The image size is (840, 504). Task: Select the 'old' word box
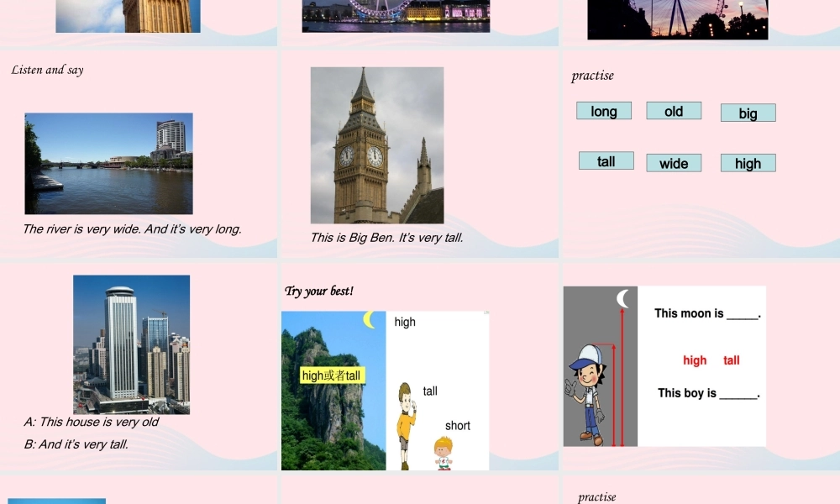[673, 111]
